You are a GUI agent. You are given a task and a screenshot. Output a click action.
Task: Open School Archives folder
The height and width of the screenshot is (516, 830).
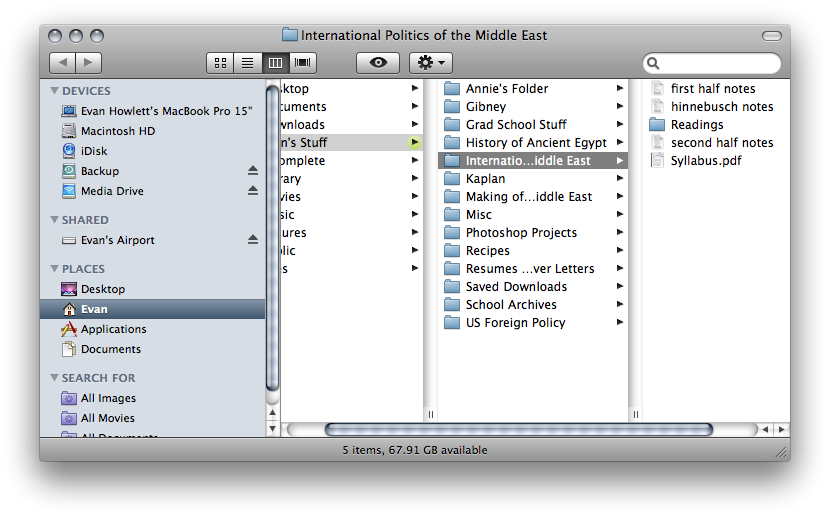coord(533,304)
